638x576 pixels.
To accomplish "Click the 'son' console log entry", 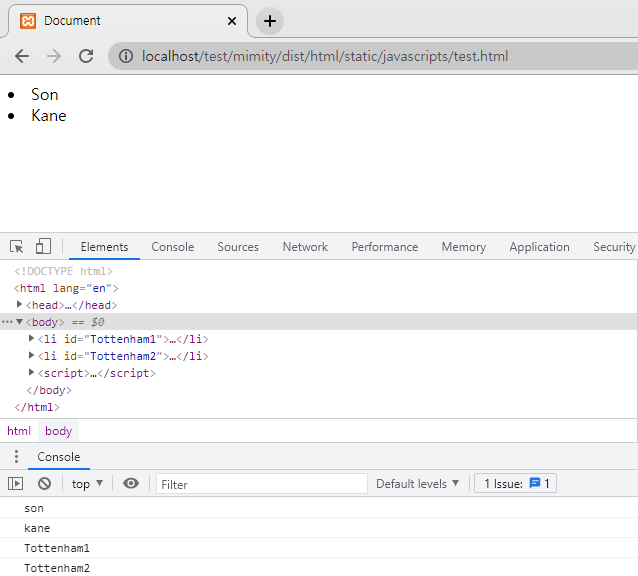I will pos(34,508).
